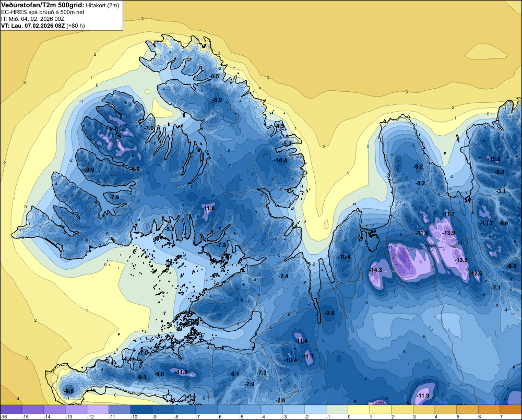Click the -6.5 temperature label

click(x=214, y=76)
